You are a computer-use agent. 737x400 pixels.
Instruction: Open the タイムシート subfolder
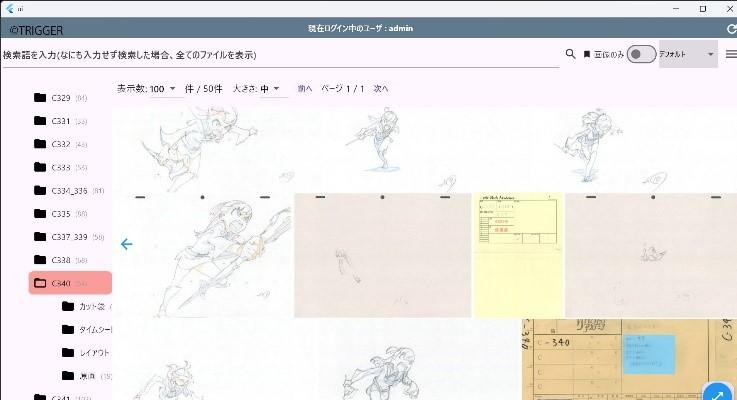click(x=94, y=329)
